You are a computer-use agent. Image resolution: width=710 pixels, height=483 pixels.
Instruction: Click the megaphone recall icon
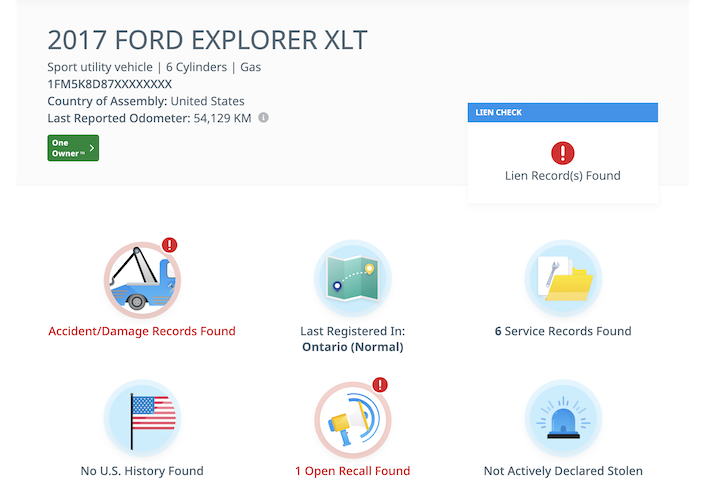(353, 420)
